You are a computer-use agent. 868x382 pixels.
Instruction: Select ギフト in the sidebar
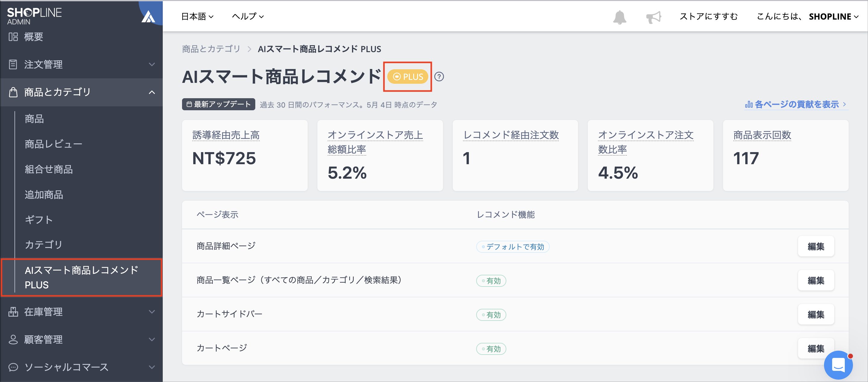click(x=39, y=220)
